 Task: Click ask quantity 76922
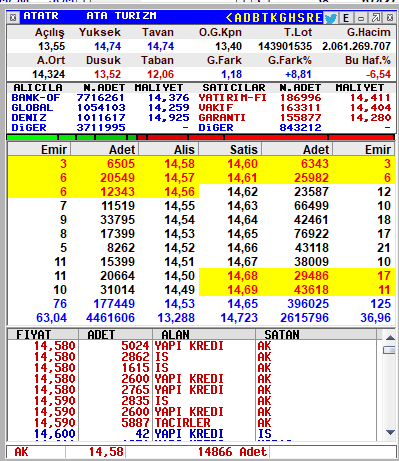pyautogui.click(x=311, y=234)
